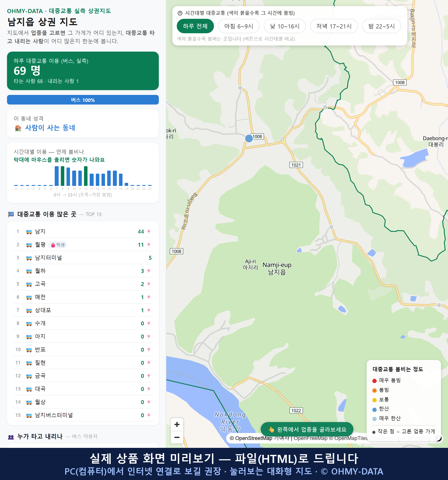Viewport: 448px width, 480px height.
Task: Locate 금곡 stop using its pin icon
Action: tap(149, 376)
